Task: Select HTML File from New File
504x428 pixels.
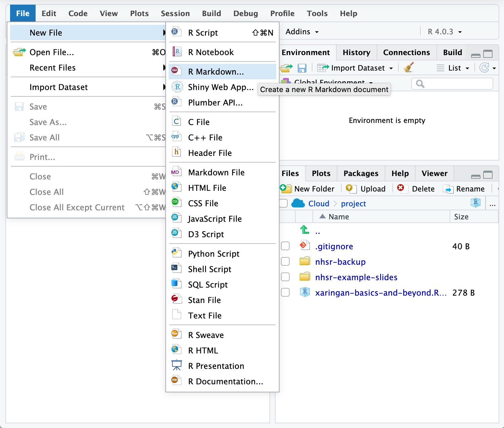Action: point(222,188)
